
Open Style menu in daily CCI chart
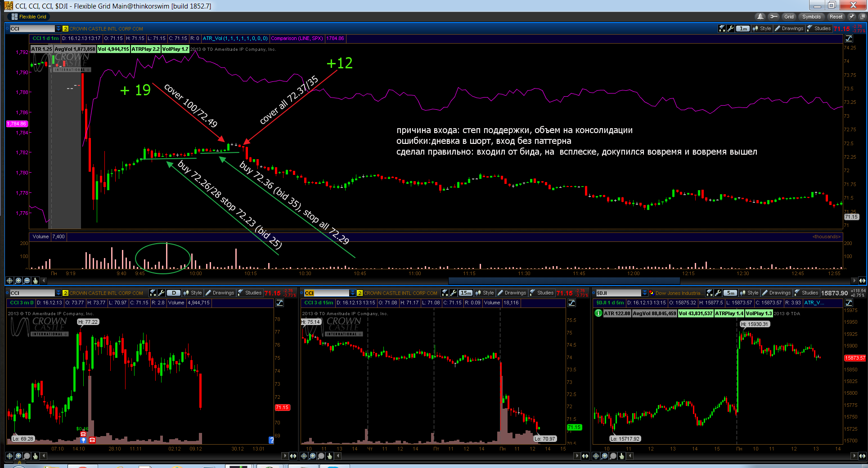[193, 293]
